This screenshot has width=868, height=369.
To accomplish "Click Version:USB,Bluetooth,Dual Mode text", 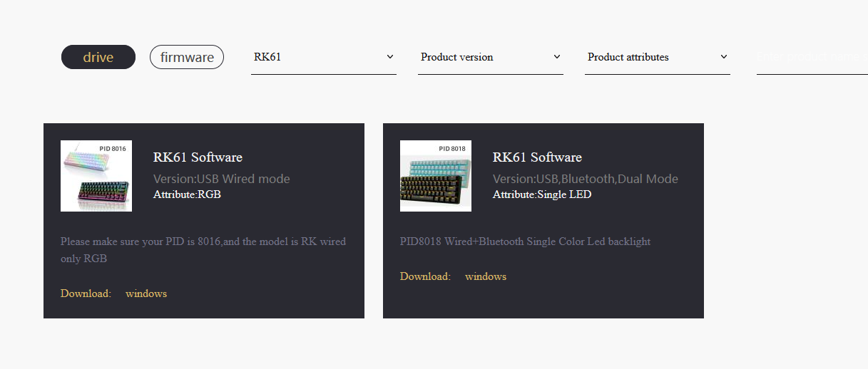I will (586, 179).
